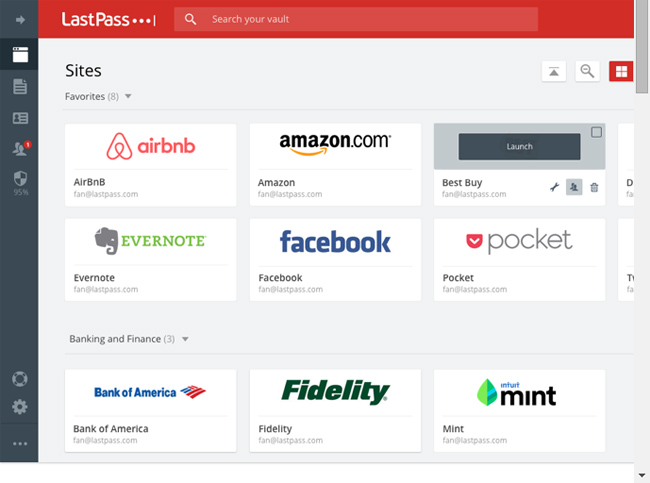The image size is (650, 483).
Task: Tick the Best Buy selection checkbox
Action: tap(596, 132)
